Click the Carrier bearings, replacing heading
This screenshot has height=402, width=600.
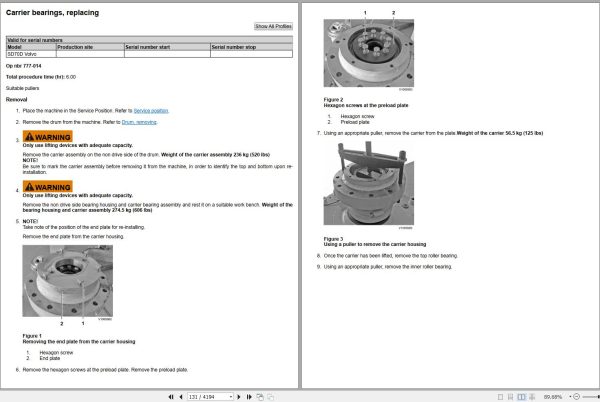(52, 13)
